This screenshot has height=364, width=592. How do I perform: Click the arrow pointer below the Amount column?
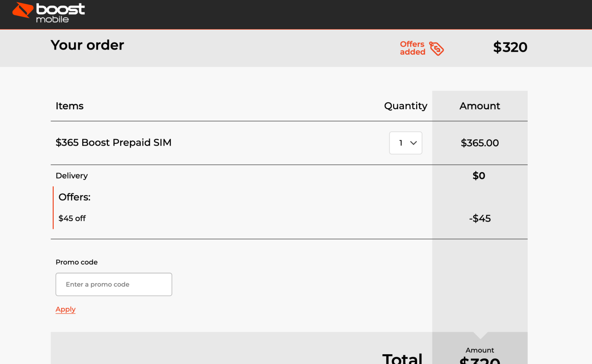(x=480, y=335)
